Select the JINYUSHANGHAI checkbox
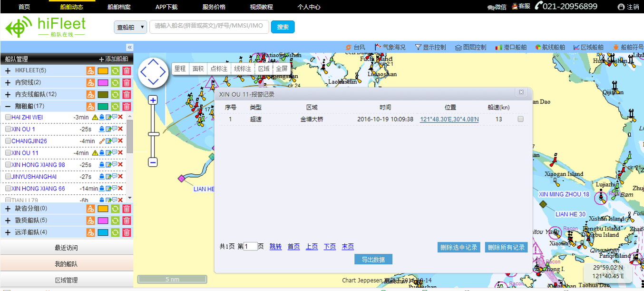644x291 pixels. [8, 177]
